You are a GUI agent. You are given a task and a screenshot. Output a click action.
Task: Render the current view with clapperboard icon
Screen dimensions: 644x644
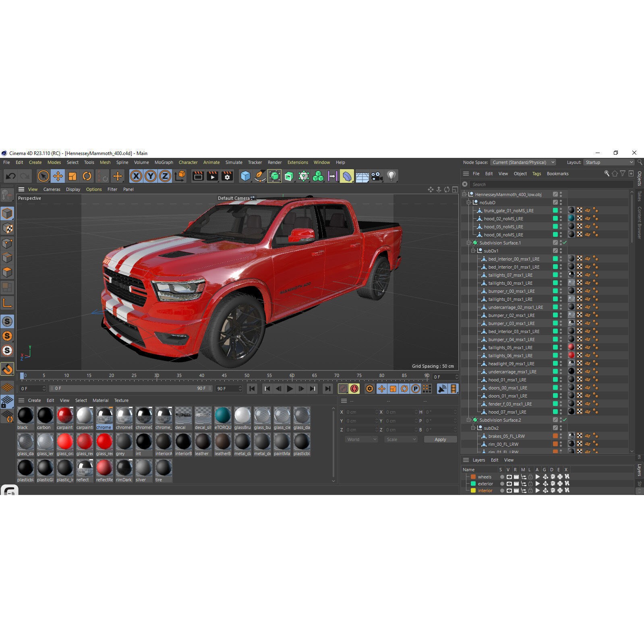pyautogui.click(x=198, y=176)
